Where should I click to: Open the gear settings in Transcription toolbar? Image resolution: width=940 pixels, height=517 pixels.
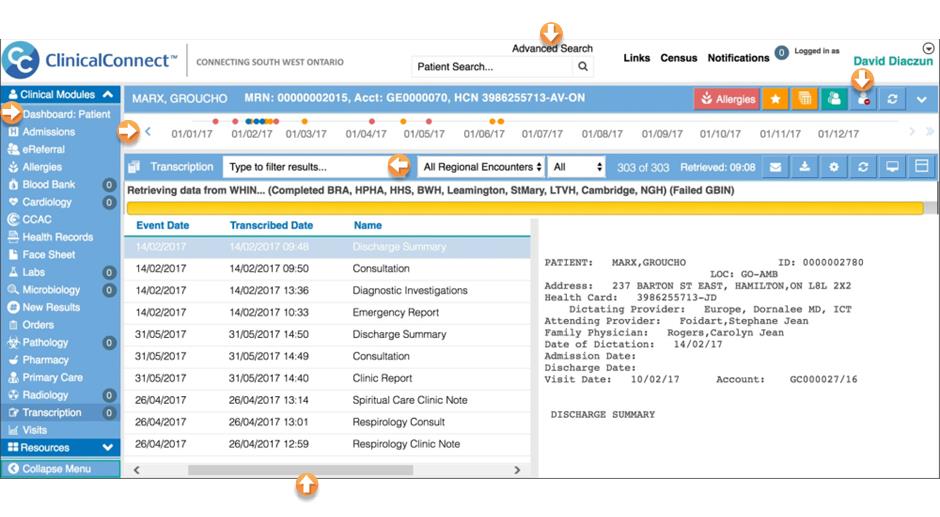click(x=834, y=167)
